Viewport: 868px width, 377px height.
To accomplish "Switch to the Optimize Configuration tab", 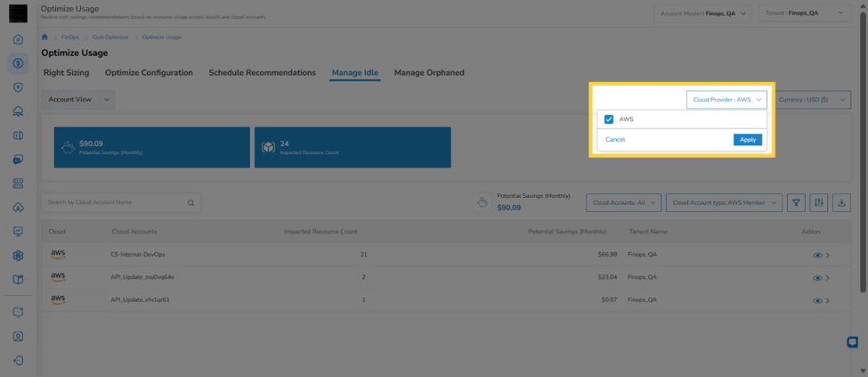I will click(149, 72).
